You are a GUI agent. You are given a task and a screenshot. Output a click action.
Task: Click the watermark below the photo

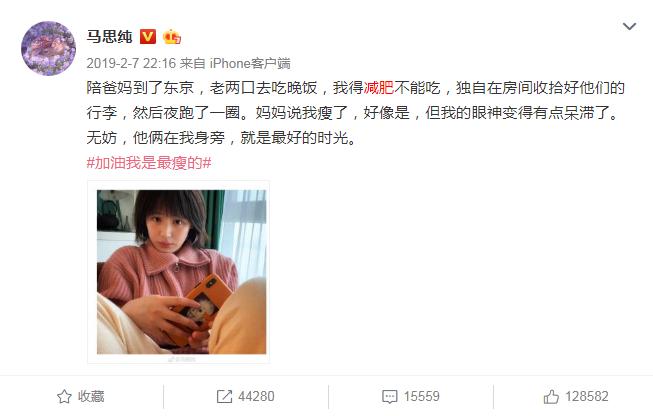point(182,359)
